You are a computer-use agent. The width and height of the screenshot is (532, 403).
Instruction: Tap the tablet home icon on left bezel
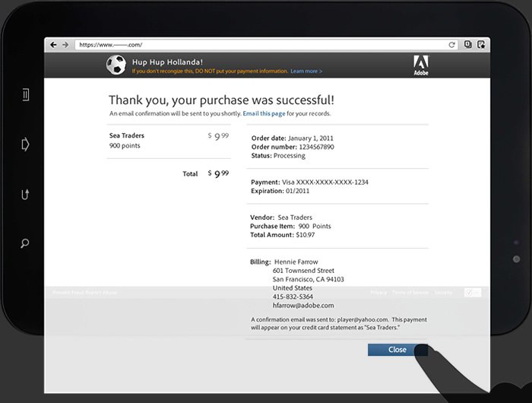pos(25,144)
